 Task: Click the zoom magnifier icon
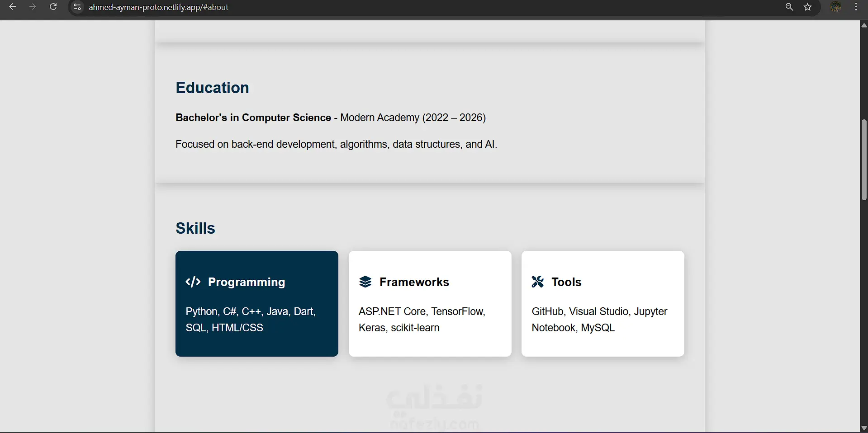[789, 7]
